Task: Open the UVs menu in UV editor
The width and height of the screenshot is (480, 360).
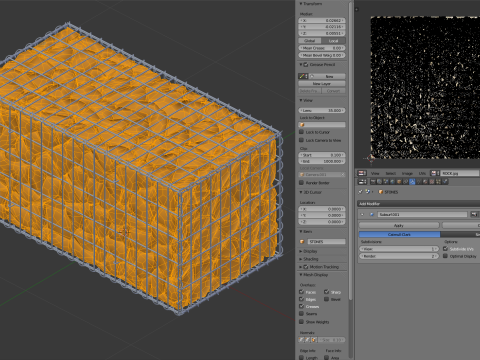Action: coord(422,173)
